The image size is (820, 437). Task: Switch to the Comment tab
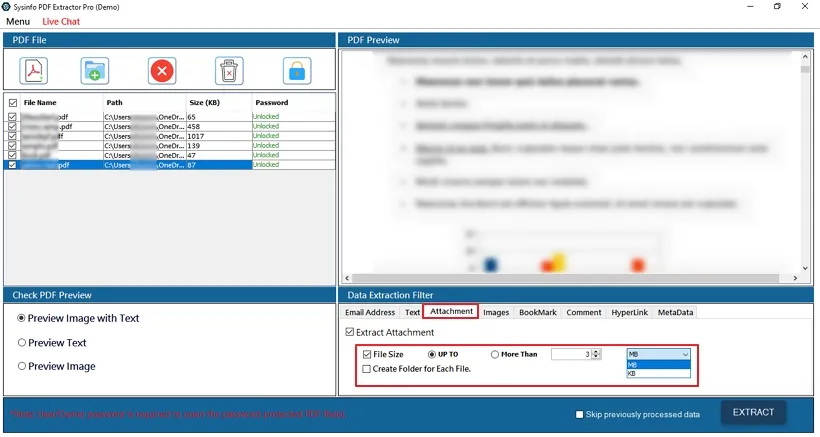pyautogui.click(x=584, y=312)
